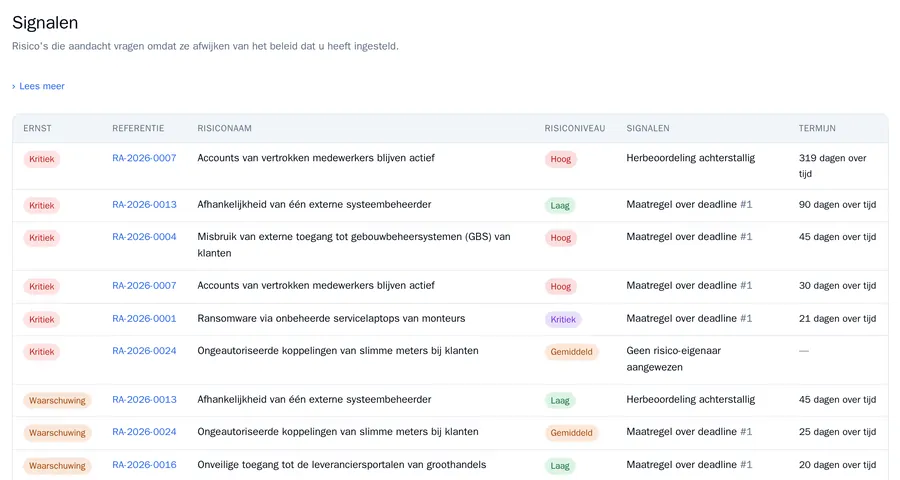900x480 pixels.
Task: Open RA-2026-0024 link in the Geen risico-eigenaar row
Action: click(x=144, y=351)
